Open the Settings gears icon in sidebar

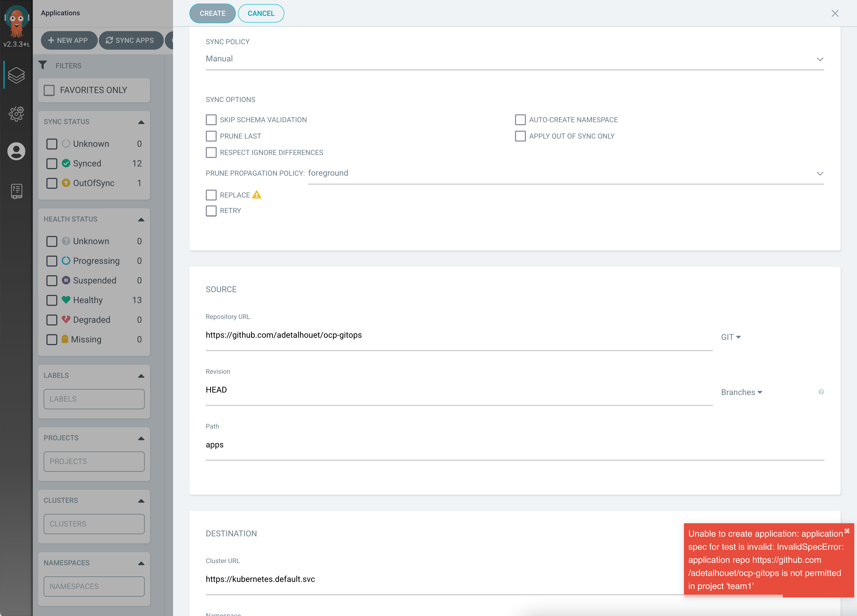click(16, 113)
